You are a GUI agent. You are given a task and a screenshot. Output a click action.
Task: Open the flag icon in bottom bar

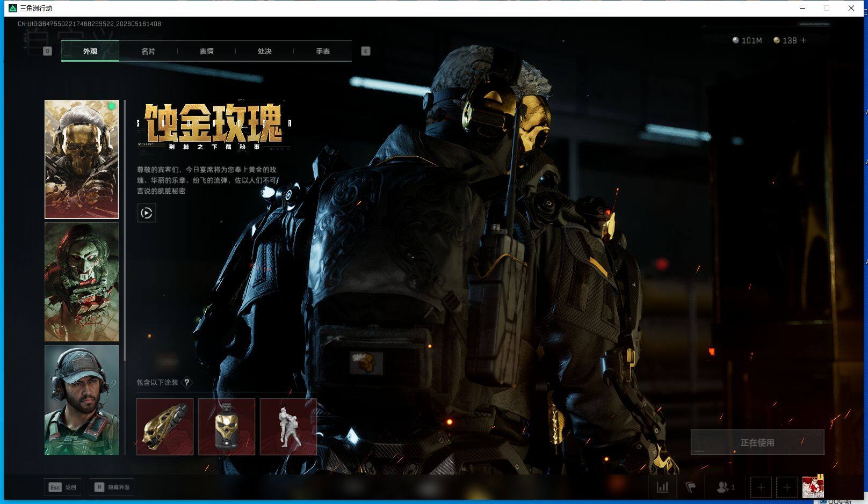coord(691,487)
